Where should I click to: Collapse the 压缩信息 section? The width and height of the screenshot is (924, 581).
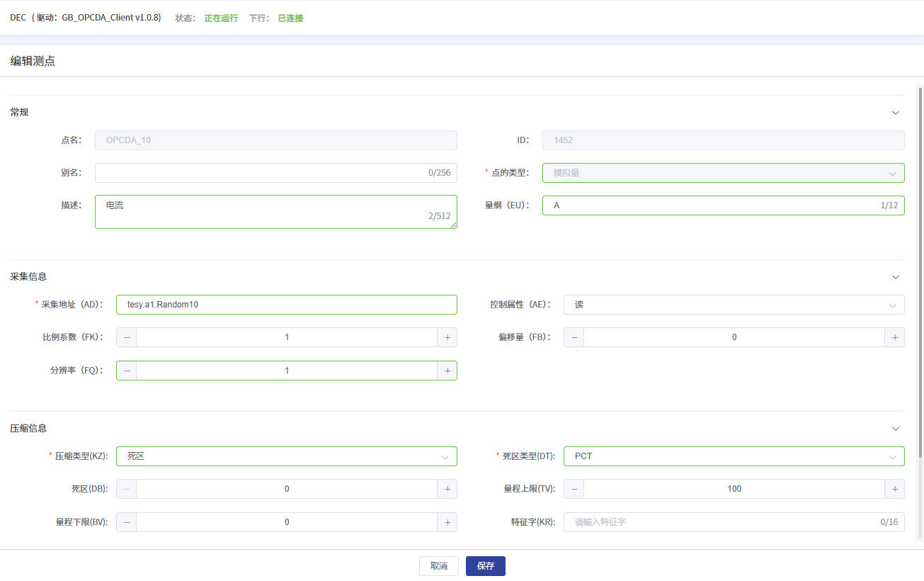895,429
